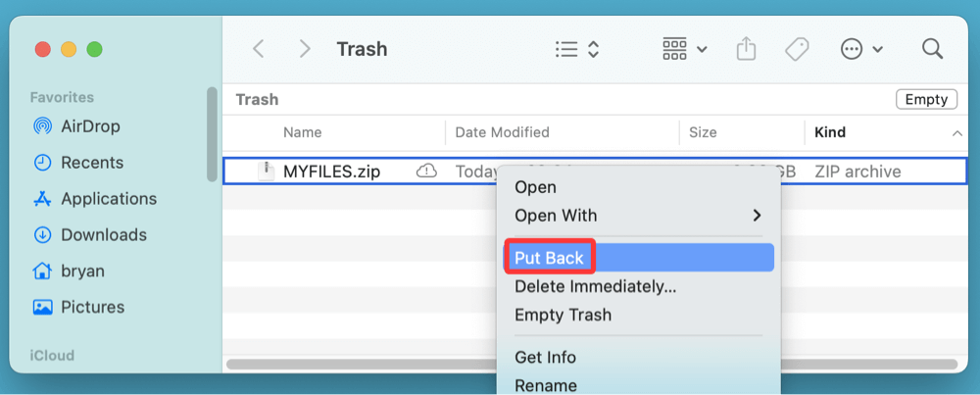Click the iCloud section header

52,356
